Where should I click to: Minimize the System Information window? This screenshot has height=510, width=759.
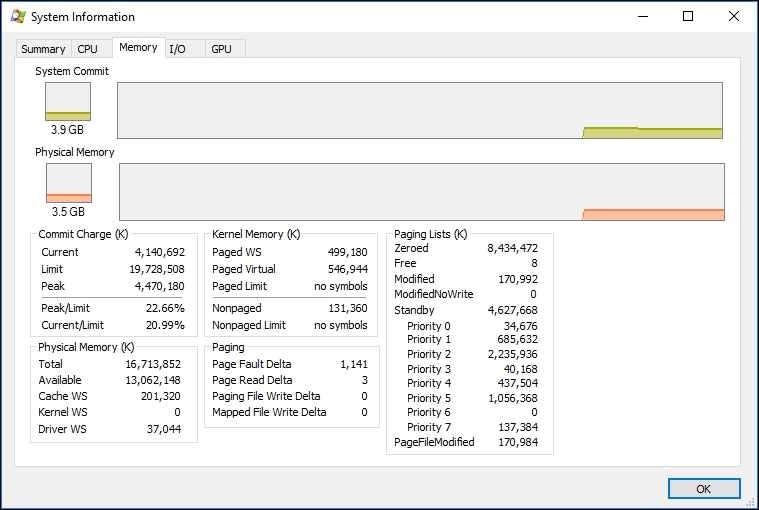click(643, 16)
